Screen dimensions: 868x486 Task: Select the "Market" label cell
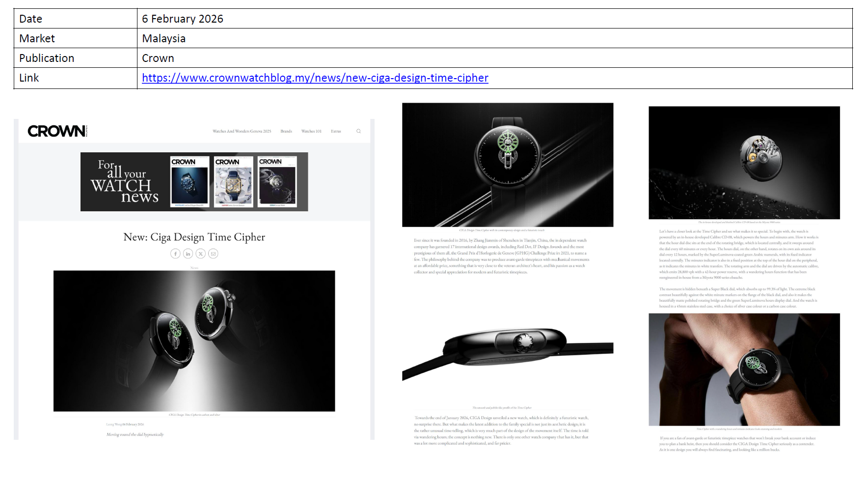click(x=76, y=38)
